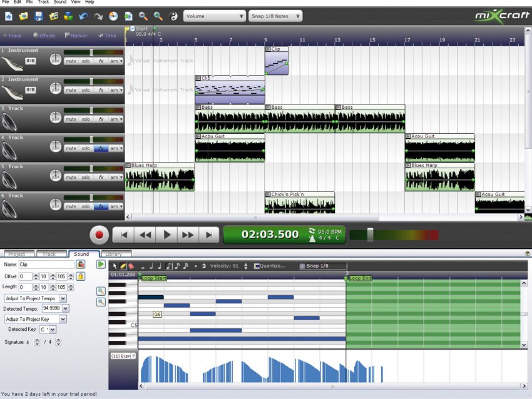Click the Undo arrow icon
The width and height of the screenshot is (532, 399).
coord(83,16)
